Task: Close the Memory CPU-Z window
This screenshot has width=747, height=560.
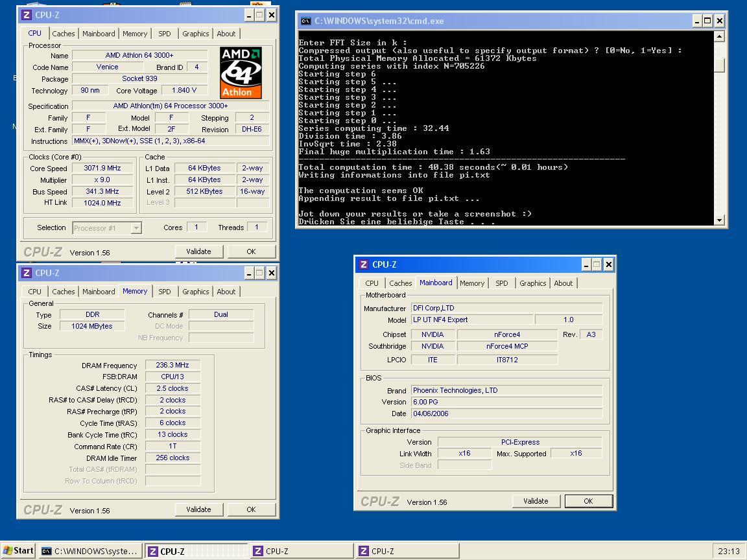Action: tap(272, 273)
